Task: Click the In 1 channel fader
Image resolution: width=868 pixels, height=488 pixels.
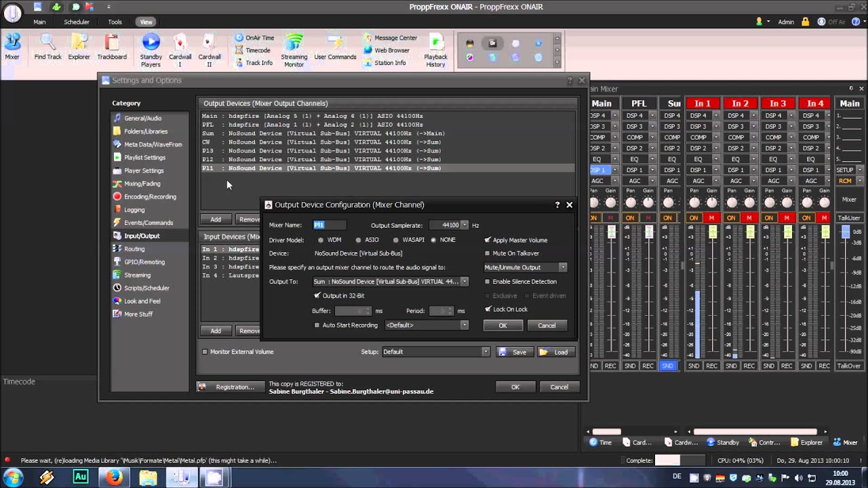Action: pos(713,232)
